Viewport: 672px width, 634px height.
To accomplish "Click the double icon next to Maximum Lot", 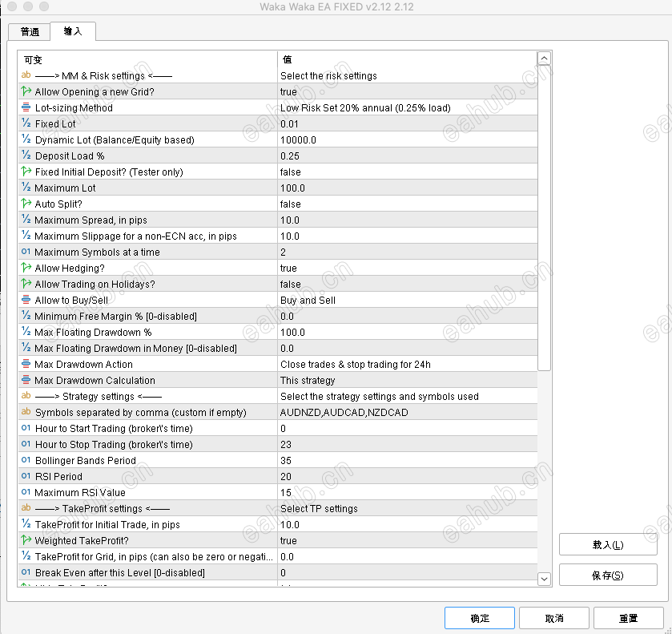I will click(x=26, y=187).
